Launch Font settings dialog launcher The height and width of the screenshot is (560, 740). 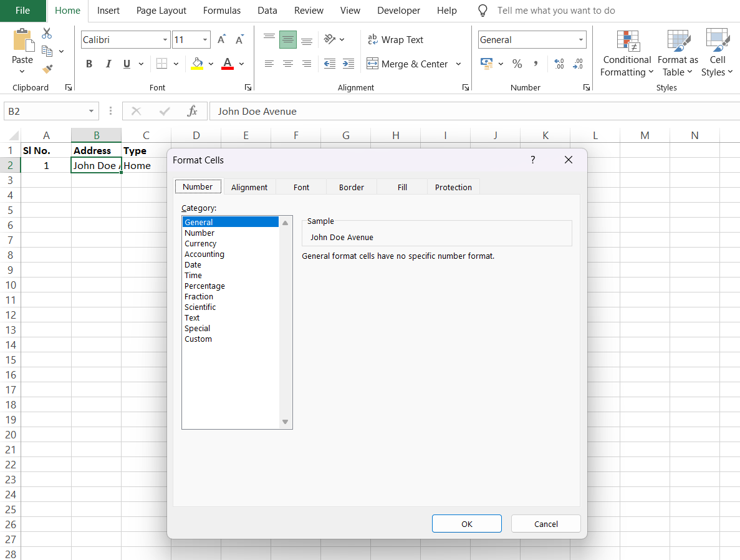click(247, 87)
